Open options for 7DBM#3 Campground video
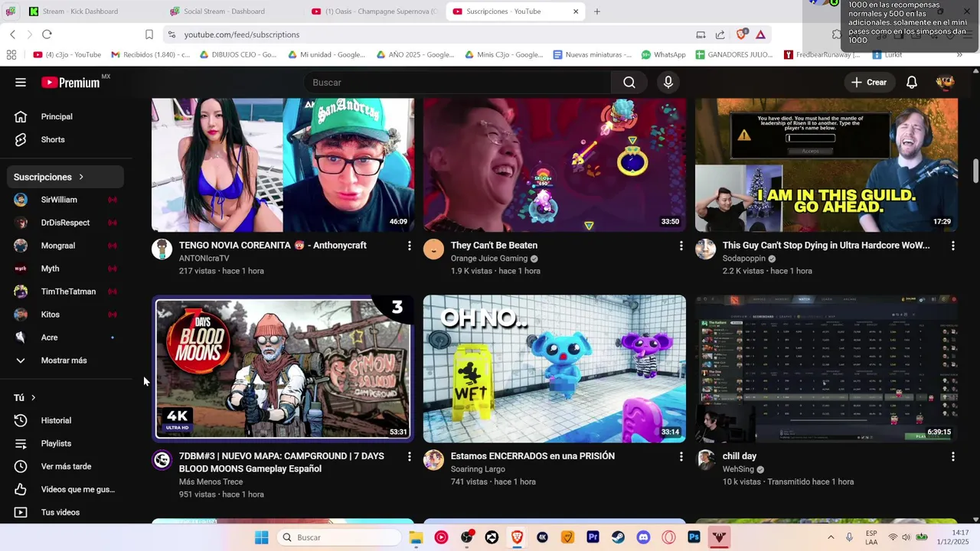The height and width of the screenshot is (551, 980). click(409, 457)
